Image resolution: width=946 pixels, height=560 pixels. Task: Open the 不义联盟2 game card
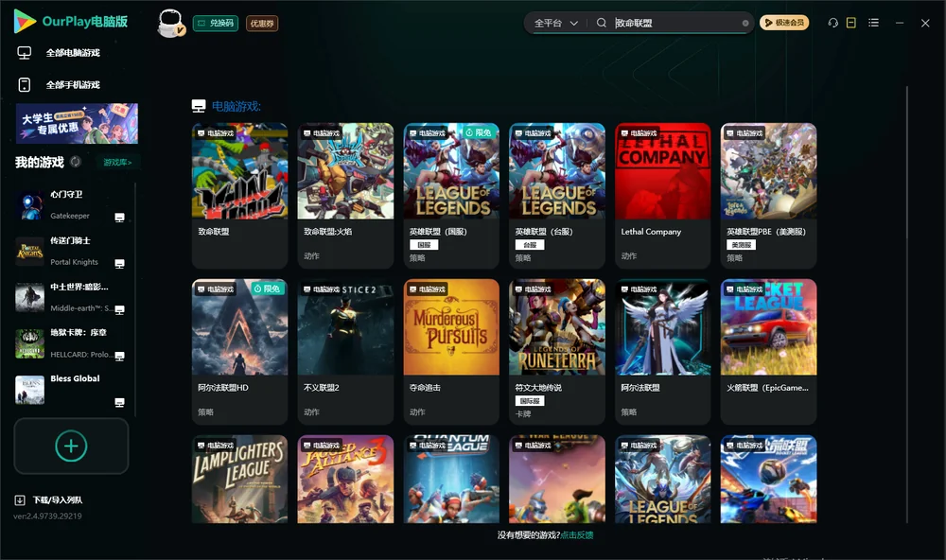[x=345, y=352]
